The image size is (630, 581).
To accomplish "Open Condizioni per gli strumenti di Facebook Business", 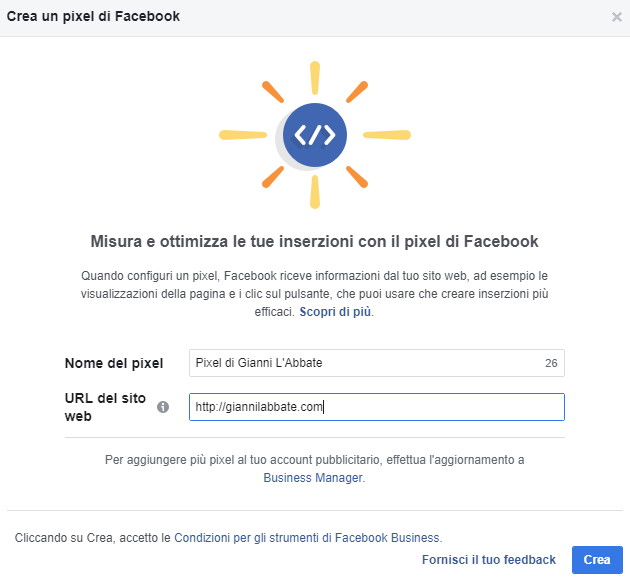I will (307, 537).
